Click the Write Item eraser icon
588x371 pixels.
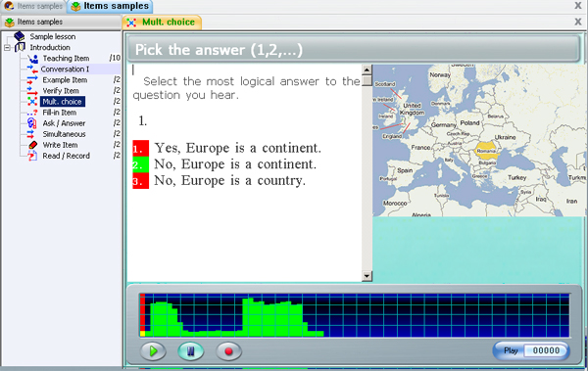point(33,145)
